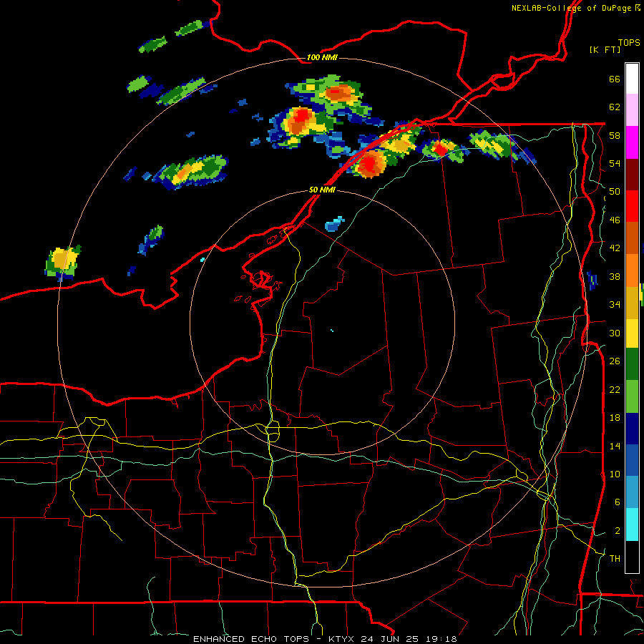Click the yellow-green storm cell at far west edge
This screenshot has width=644, height=644.
(x=62, y=263)
